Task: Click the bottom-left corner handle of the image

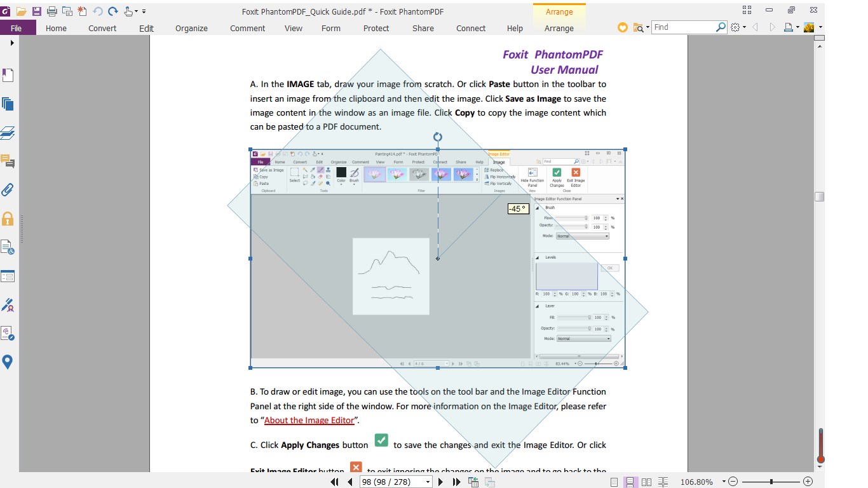Action: click(x=250, y=367)
